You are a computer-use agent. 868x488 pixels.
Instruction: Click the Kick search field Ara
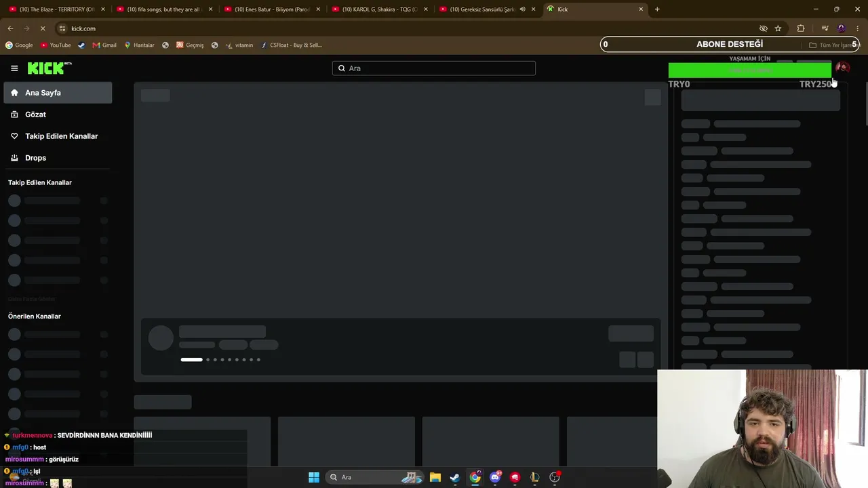pos(434,68)
